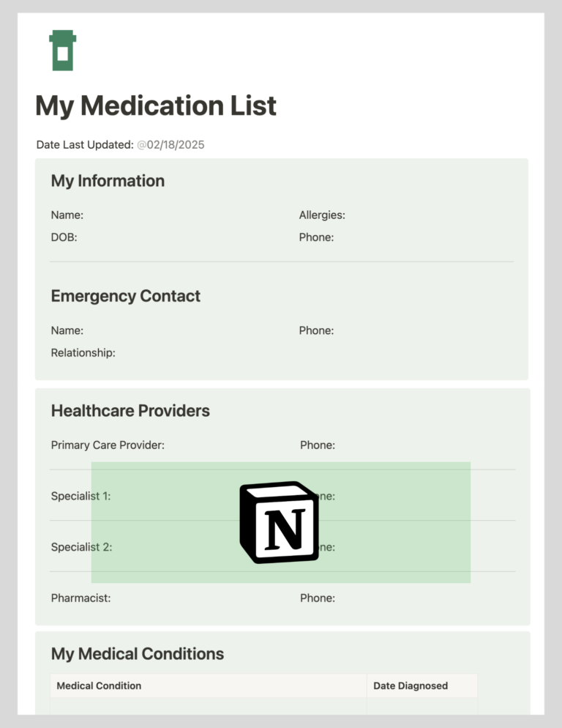Image resolution: width=562 pixels, height=728 pixels.
Task: Click the Medical Condition column header
Action: (x=99, y=686)
